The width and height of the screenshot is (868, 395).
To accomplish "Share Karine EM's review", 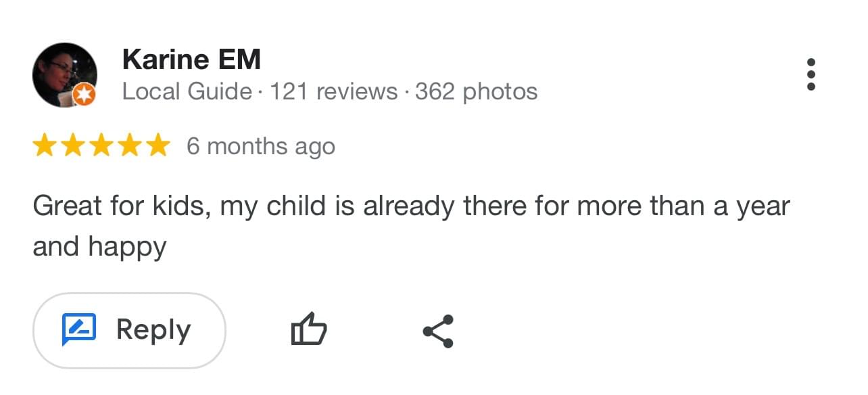I will click(438, 331).
